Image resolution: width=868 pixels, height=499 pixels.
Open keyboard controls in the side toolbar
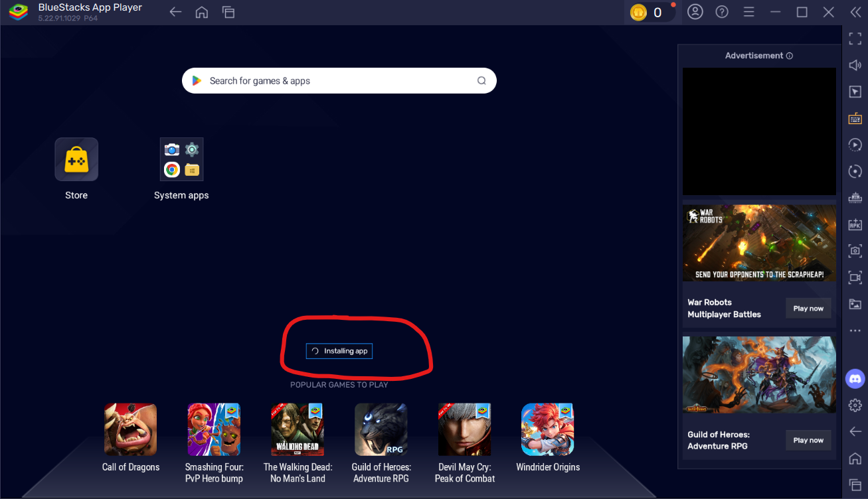click(x=855, y=118)
